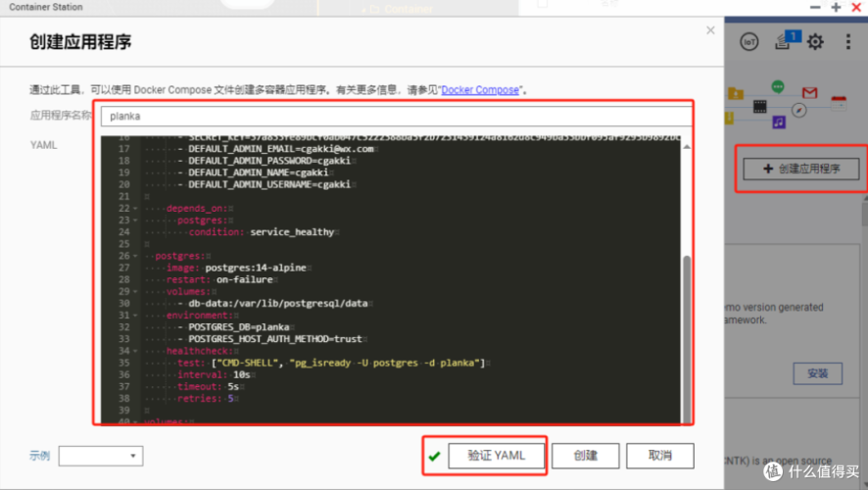Click the Container Station window title
This screenshot has height=490, width=868.
click(x=46, y=7)
